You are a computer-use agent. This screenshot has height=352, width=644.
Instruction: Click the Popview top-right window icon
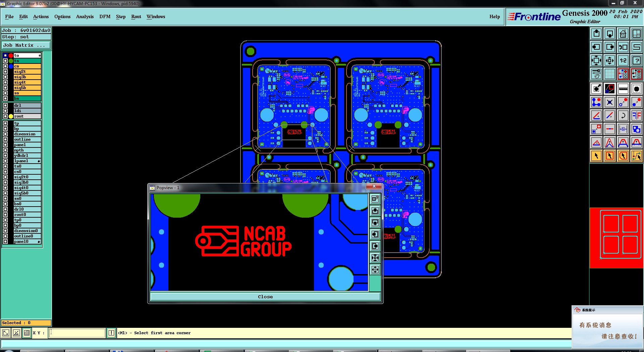point(375,199)
